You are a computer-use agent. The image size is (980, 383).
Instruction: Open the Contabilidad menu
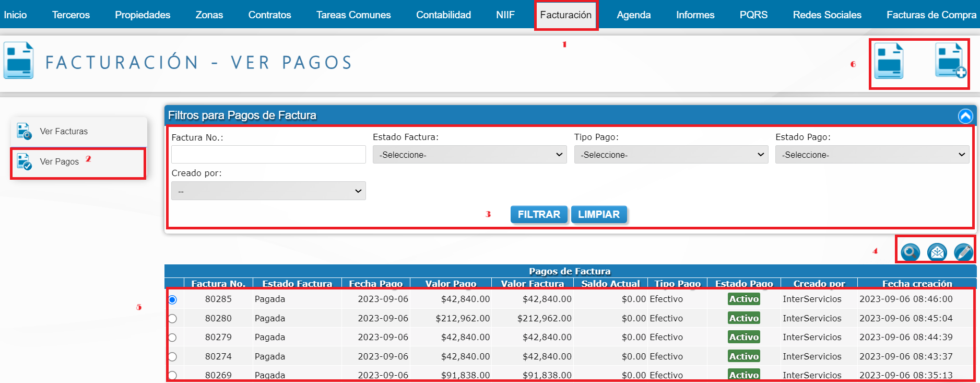443,15
